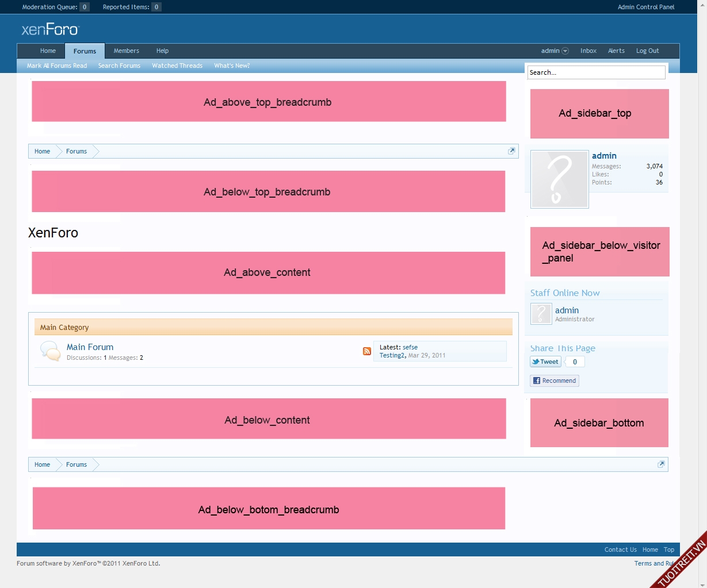Click Mark All Forums Read

coord(57,66)
